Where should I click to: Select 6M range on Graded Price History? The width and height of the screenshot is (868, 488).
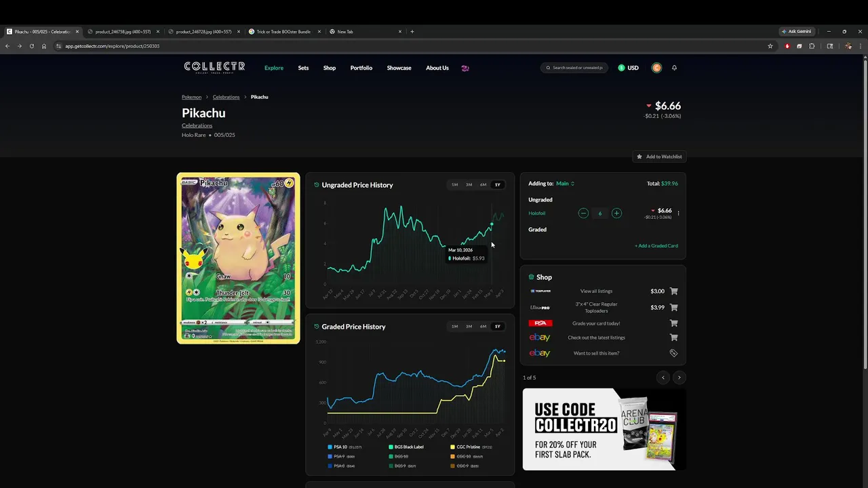pos(483,327)
